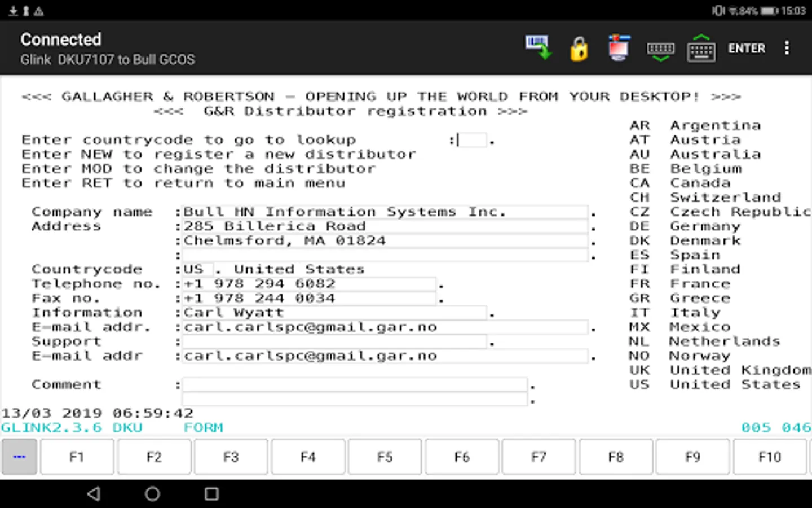Tap the F8 function key
This screenshot has height=508, width=812.
pyautogui.click(x=616, y=457)
